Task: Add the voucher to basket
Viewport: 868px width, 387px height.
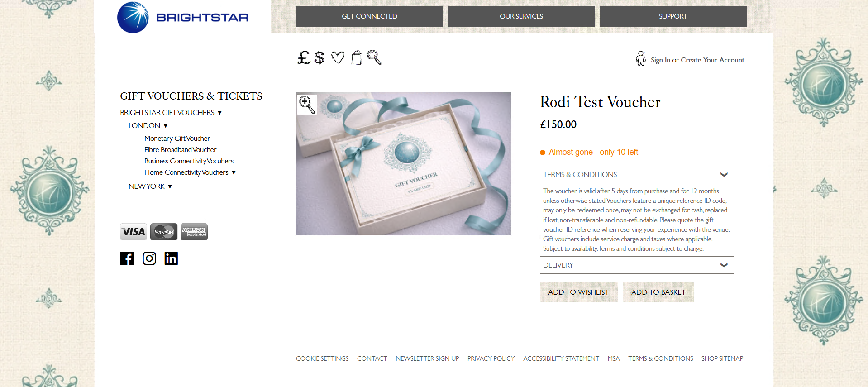Action: (x=658, y=292)
